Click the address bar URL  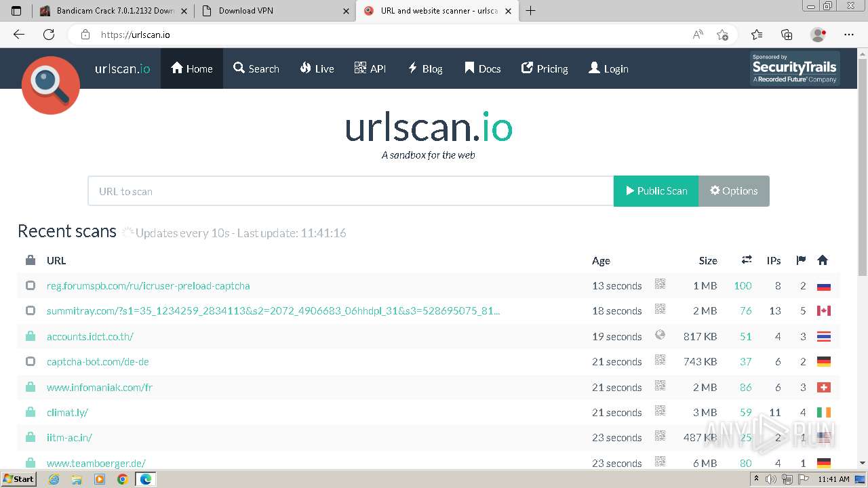click(136, 35)
